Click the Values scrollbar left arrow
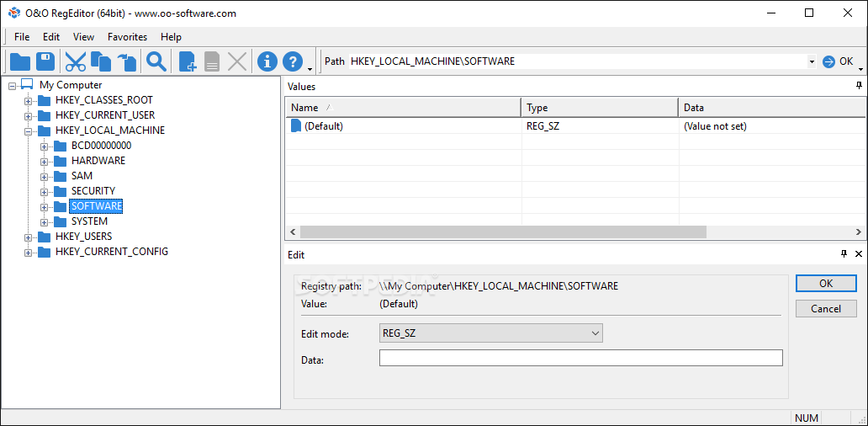868x426 pixels. point(293,232)
